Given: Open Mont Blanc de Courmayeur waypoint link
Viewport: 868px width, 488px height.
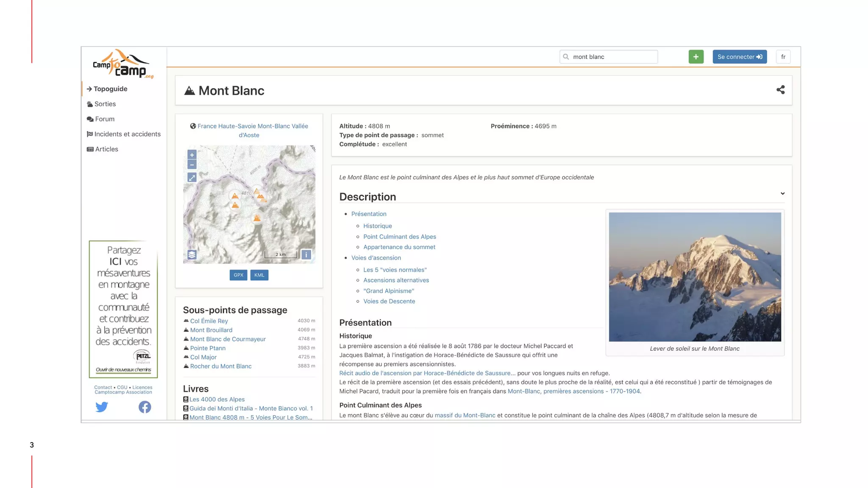Looking at the screenshot, I should (x=228, y=339).
